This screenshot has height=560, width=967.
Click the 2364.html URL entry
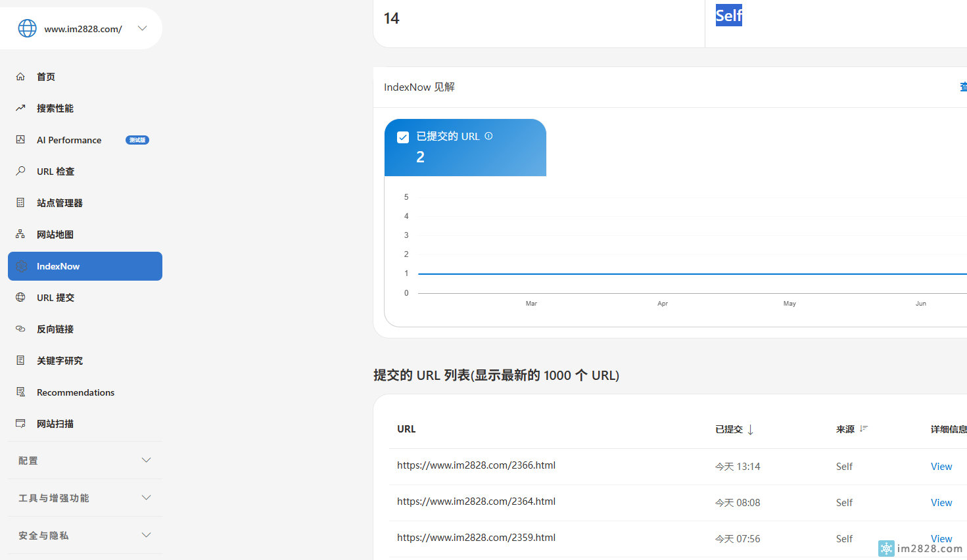click(x=476, y=502)
